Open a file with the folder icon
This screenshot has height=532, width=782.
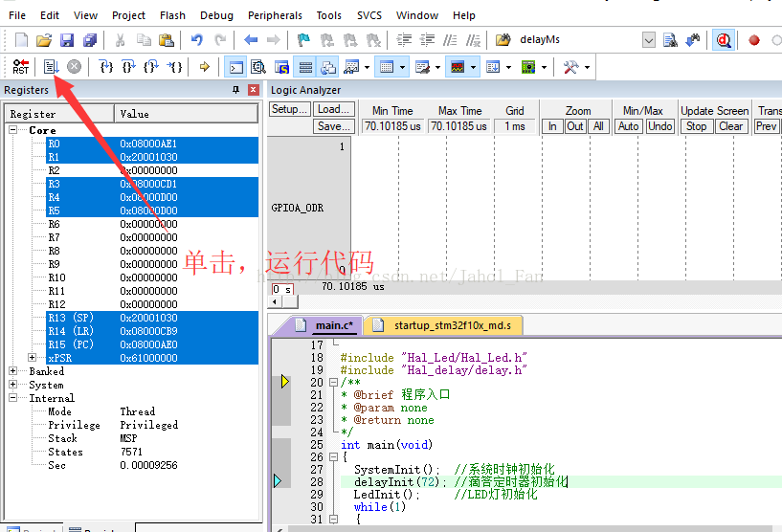pyautogui.click(x=44, y=40)
